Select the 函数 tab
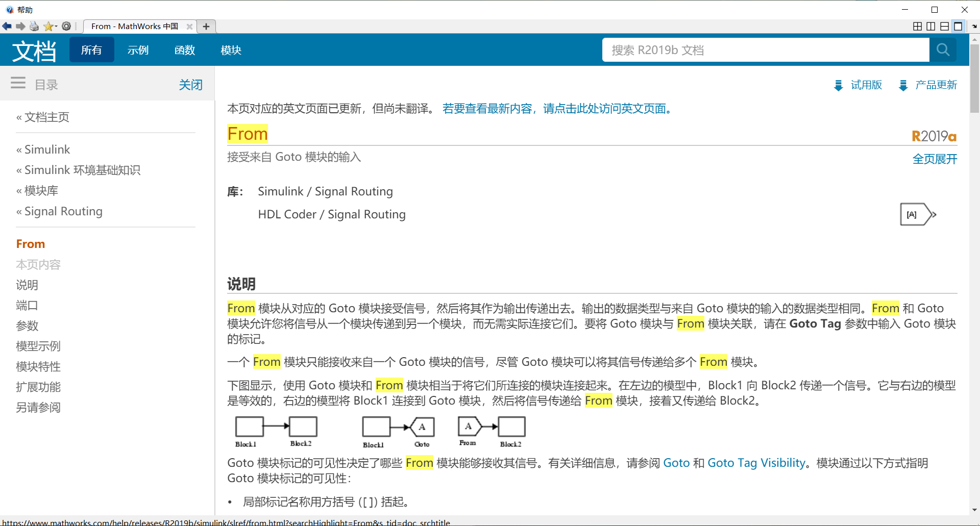Image resolution: width=980 pixels, height=526 pixels. [185, 50]
